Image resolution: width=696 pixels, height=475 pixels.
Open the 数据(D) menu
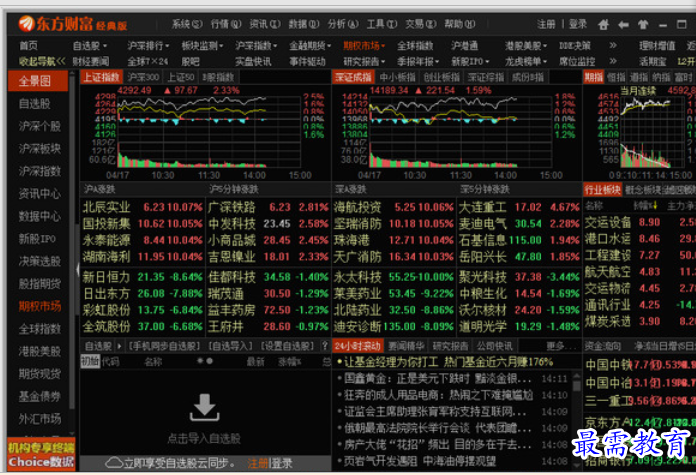tap(304, 24)
